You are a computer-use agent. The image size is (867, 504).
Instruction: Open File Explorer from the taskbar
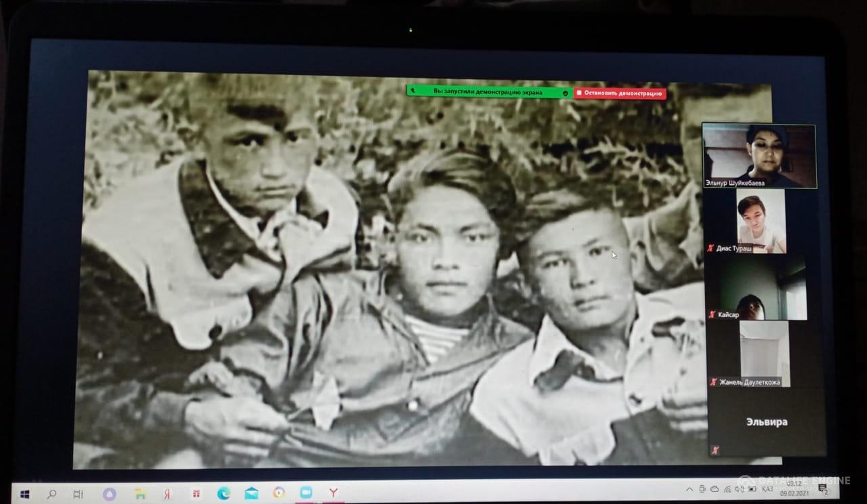[140, 494]
